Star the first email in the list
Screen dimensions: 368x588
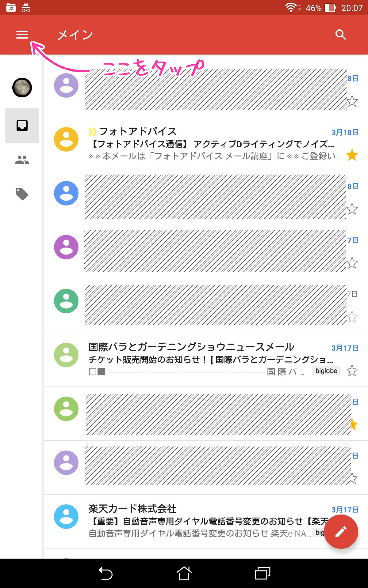point(352,101)
